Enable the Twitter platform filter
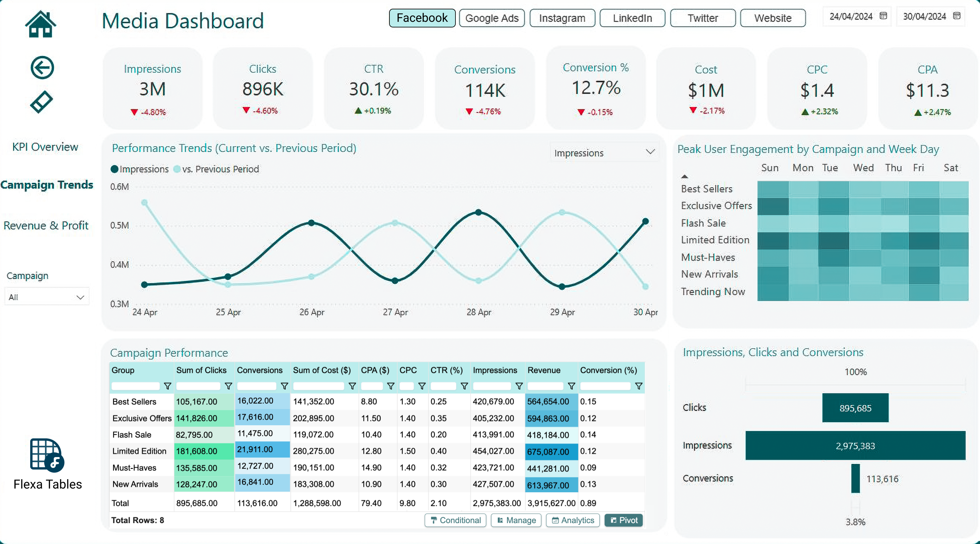This screenshot has height=544, width=980. (x=702, y=18)
